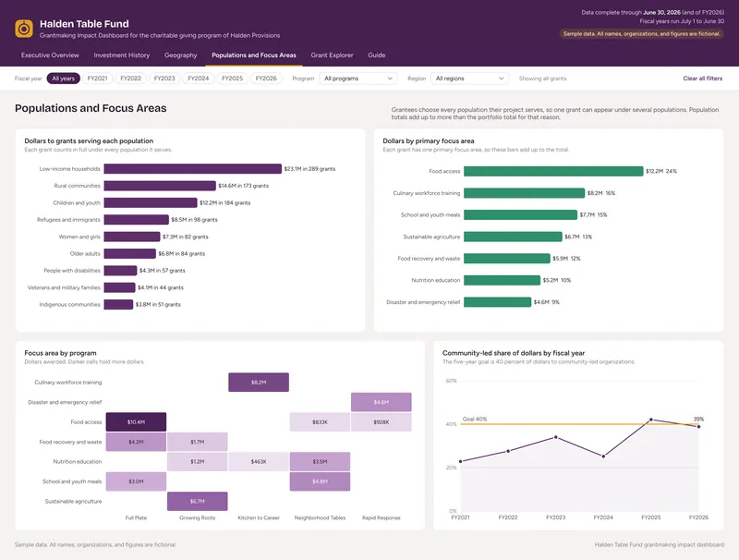The height and width of the screenshot is (560, 739).
Task: Filter to fiscal year FY2025
Action: [233, 79]
